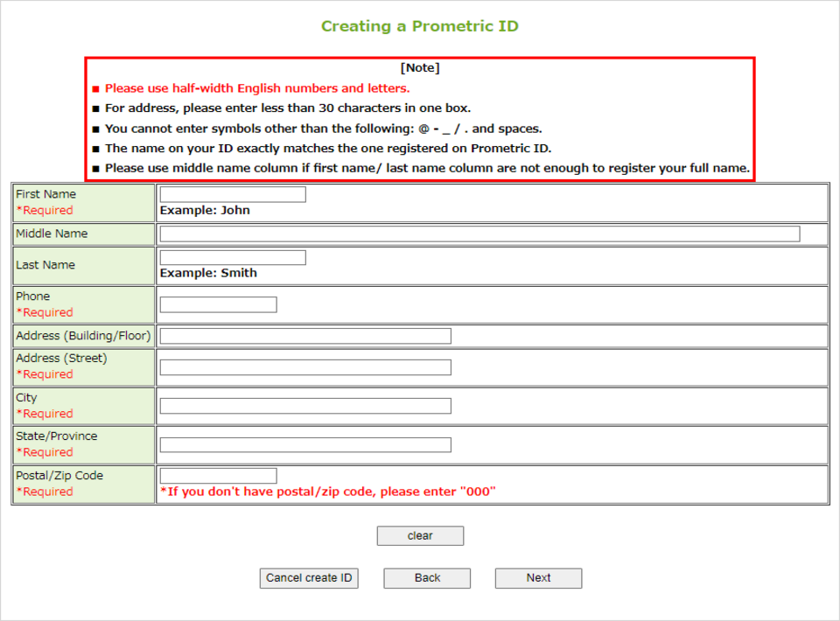Click inside the City text box
Screen dimensions: 840x621
304,405
